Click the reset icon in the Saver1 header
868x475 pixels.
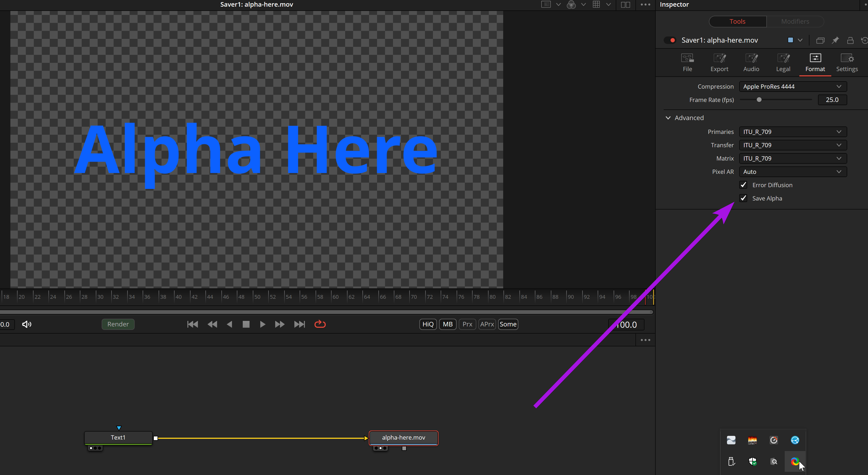click(864, 40)
